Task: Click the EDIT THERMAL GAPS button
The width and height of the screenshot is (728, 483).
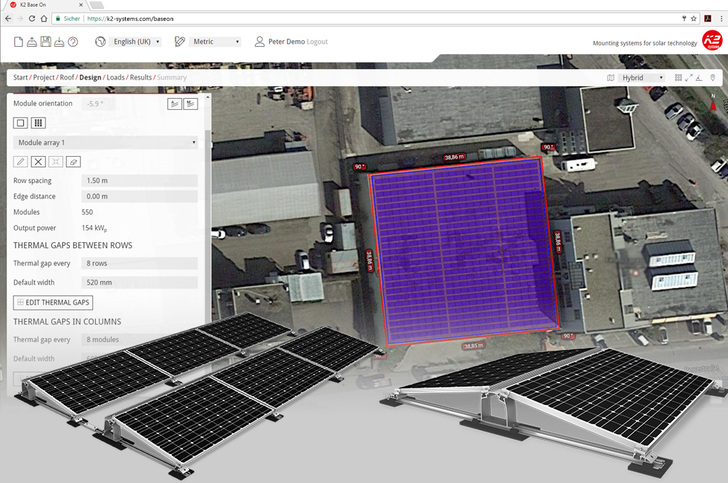Action: coord(53,302)
